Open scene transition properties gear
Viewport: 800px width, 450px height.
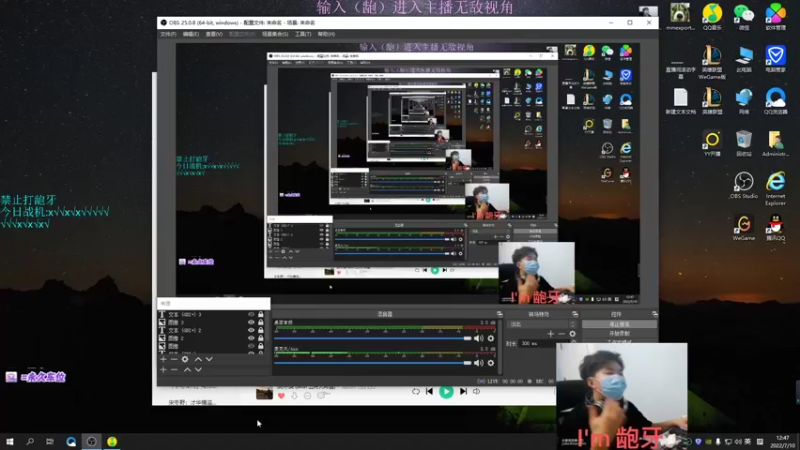click(x=572, y=334)
